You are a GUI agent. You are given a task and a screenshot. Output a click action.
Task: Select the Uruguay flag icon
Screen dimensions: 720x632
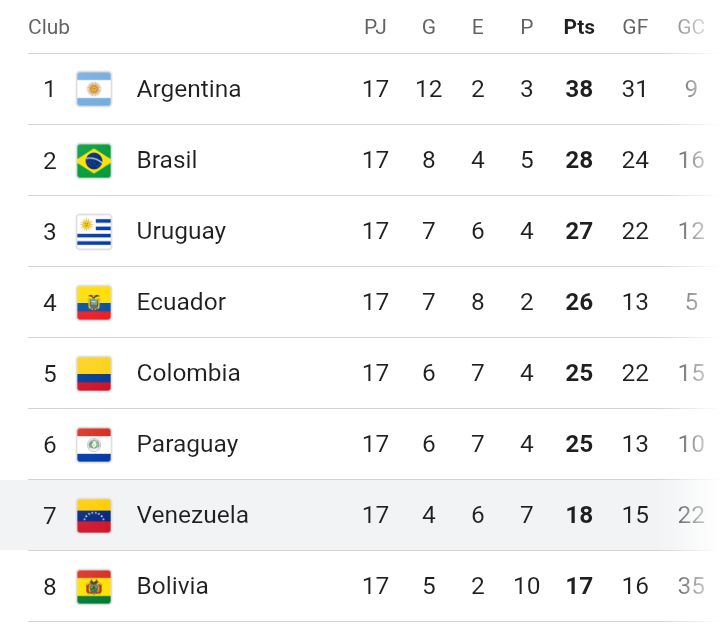94,232
